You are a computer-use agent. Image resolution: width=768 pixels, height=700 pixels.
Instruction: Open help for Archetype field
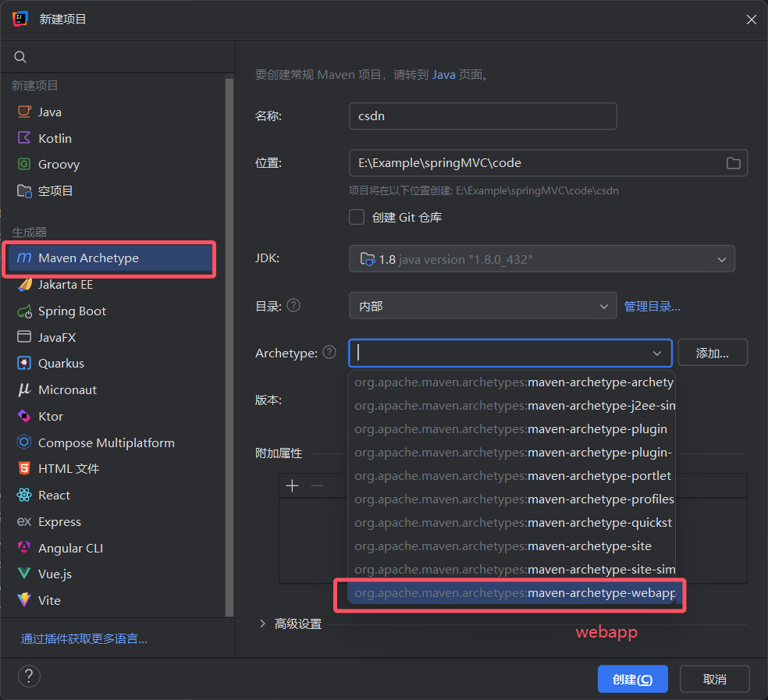coord(329,352)
